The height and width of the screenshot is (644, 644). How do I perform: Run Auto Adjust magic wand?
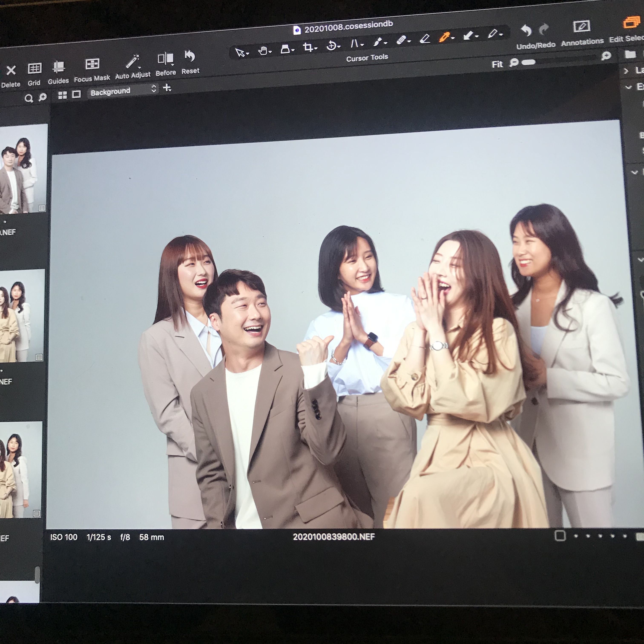(x=132, y=62)
